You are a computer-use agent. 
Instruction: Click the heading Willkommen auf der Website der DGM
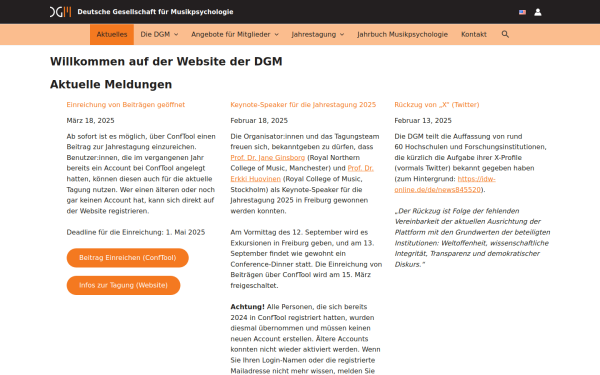(166, 62)
